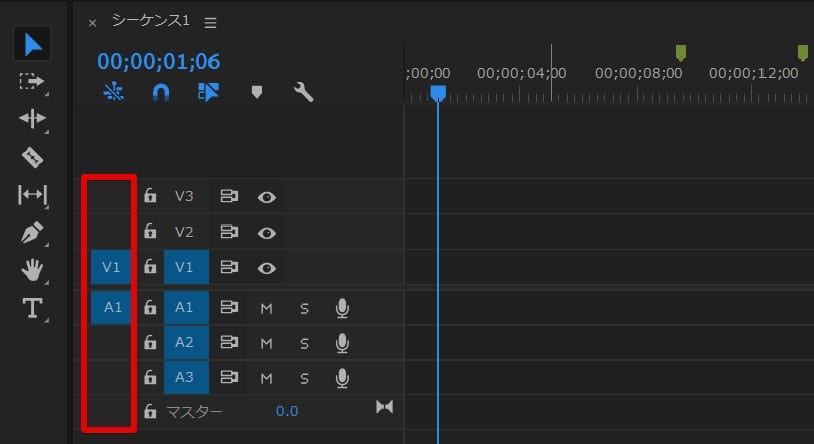Toggle sync lock on V1
Screen dimensions: 814x444
pyautogui.click(x=229, y=267)
